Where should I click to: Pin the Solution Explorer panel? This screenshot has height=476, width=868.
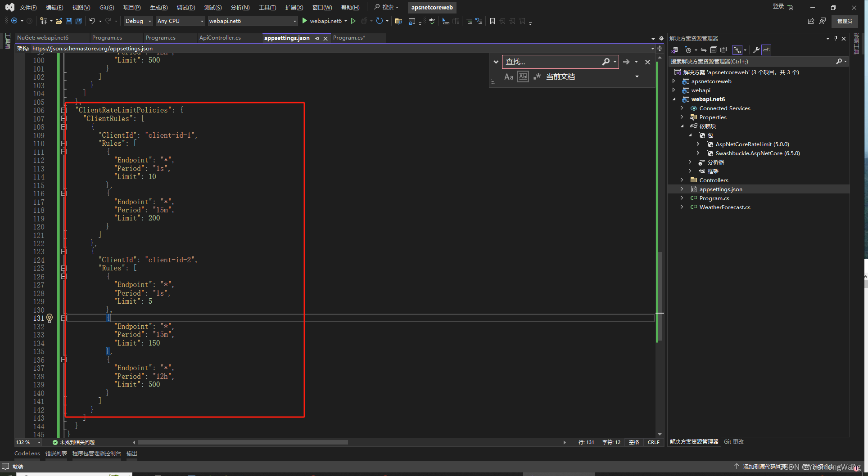pos(836,38)
